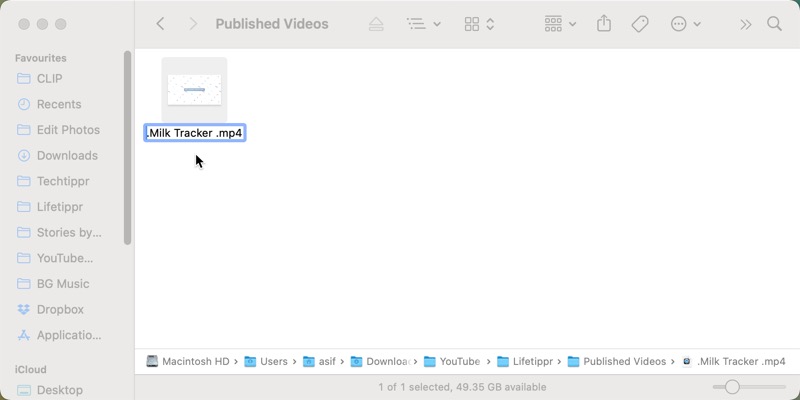Viewport: 800px width, 400px height.
Task: Click YouTube in path bar
Action: tap(452, 361)
